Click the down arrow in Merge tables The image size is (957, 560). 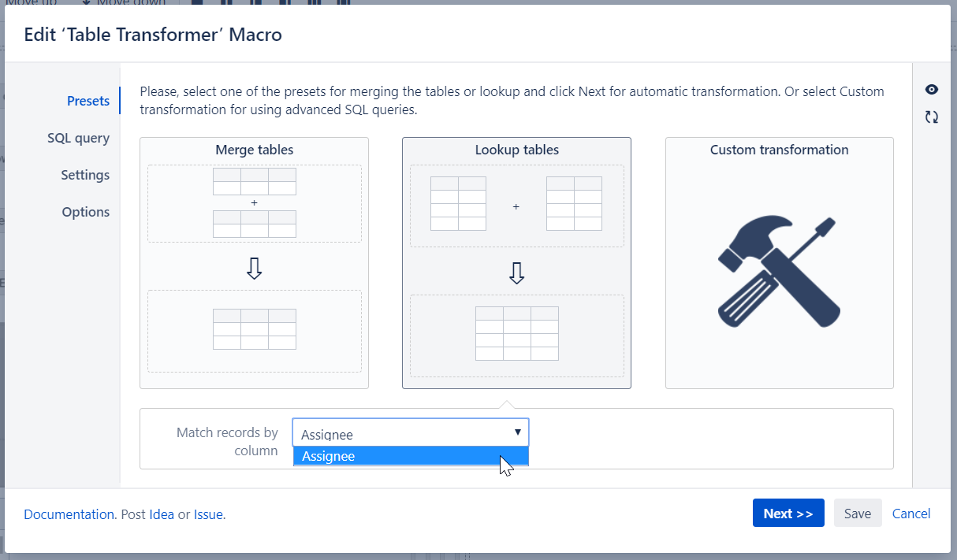(254, 269)
